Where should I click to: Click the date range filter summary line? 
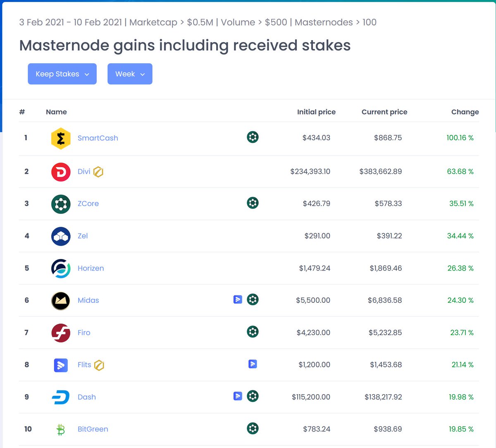198,22
